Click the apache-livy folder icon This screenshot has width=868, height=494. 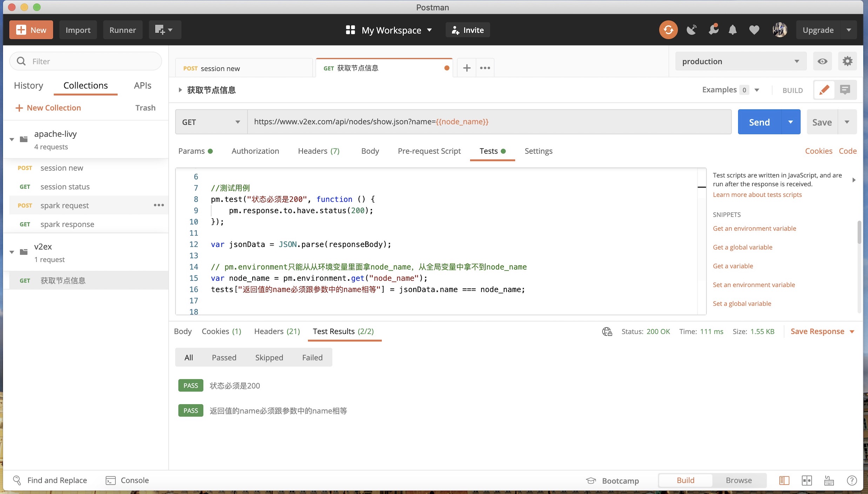[24, 139]
